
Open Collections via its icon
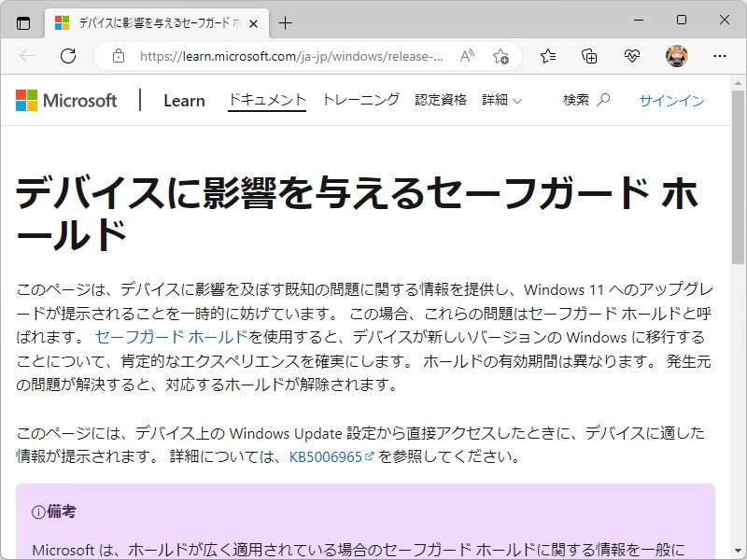590,56
